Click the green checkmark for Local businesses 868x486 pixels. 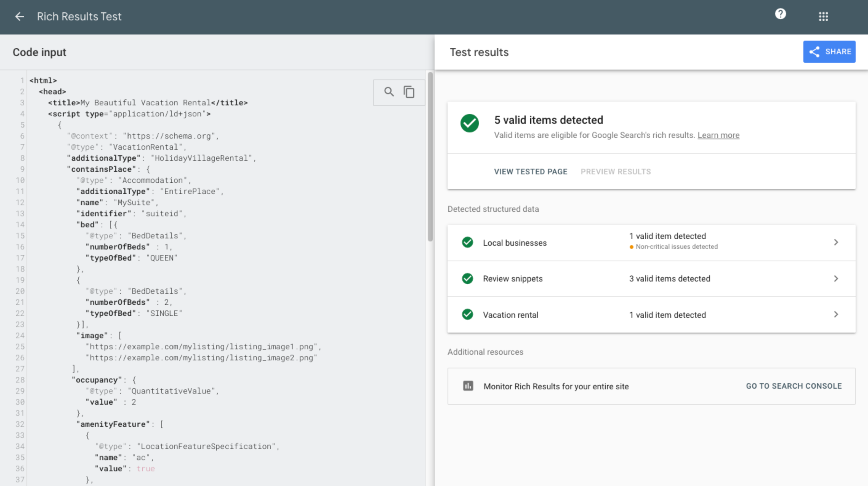[x=468, y=242]
